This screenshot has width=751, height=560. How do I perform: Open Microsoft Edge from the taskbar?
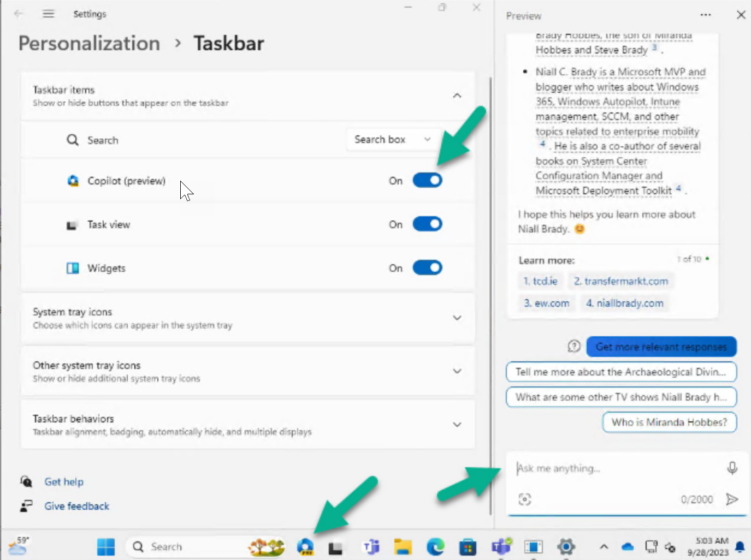click(x=435, y=546)
